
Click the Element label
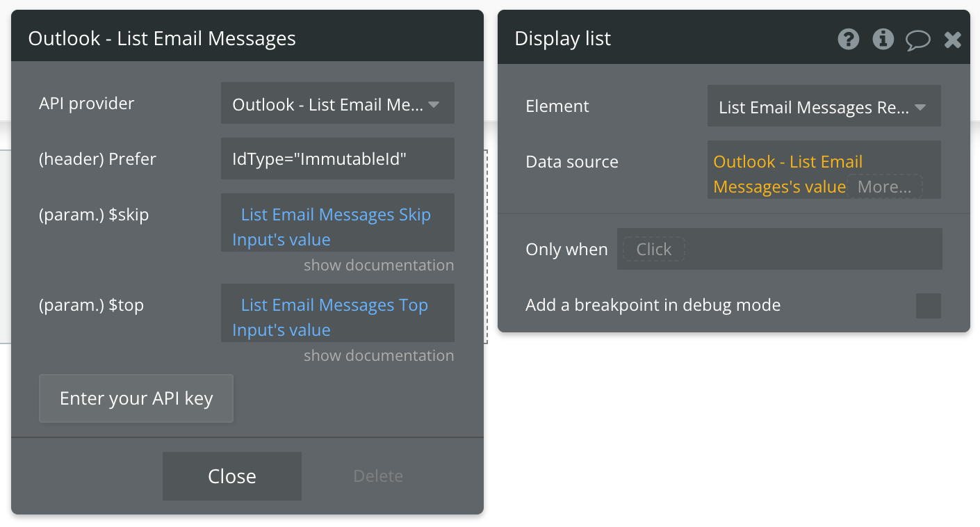(x=557, y=106)
